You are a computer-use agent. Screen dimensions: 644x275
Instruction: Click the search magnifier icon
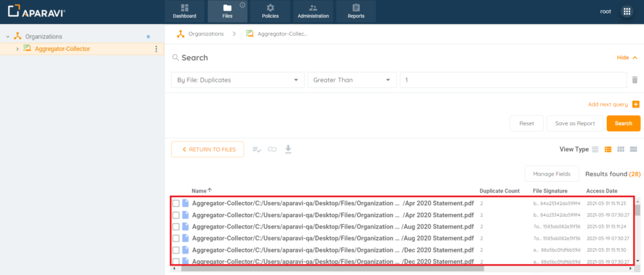[x=175, y=57]
